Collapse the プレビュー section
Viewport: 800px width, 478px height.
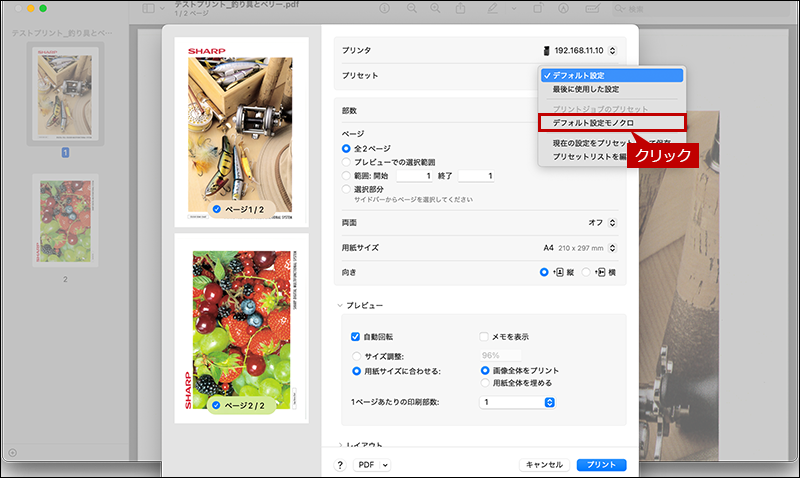point(340,305)
